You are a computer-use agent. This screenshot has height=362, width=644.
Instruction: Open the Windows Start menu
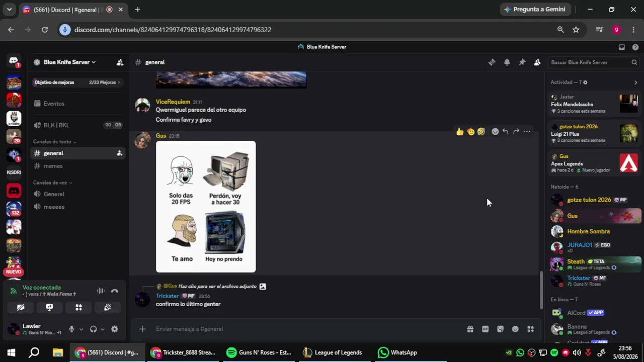11,352
